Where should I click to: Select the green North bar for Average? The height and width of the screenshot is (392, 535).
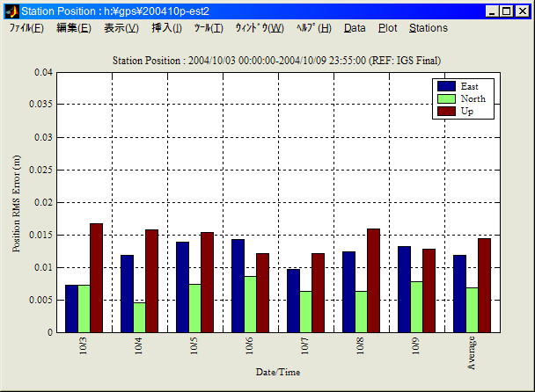pyautogui.click(x=472, y=309)
